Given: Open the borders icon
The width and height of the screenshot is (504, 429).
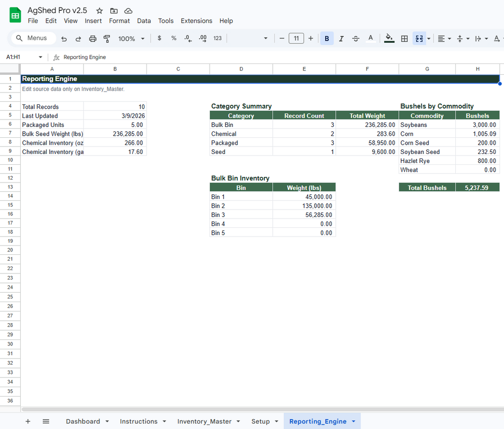Looking at the screenshot, I should tap(404, 38).
